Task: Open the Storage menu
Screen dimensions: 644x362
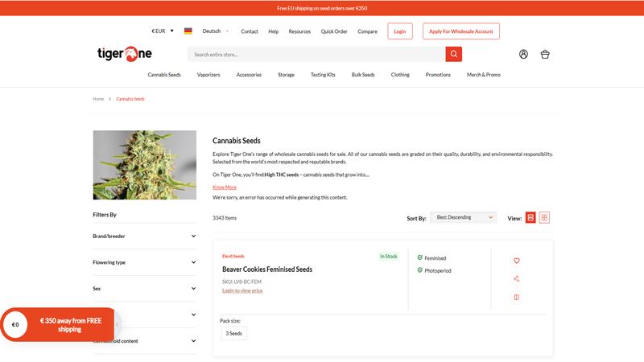Action: point(287,75)
